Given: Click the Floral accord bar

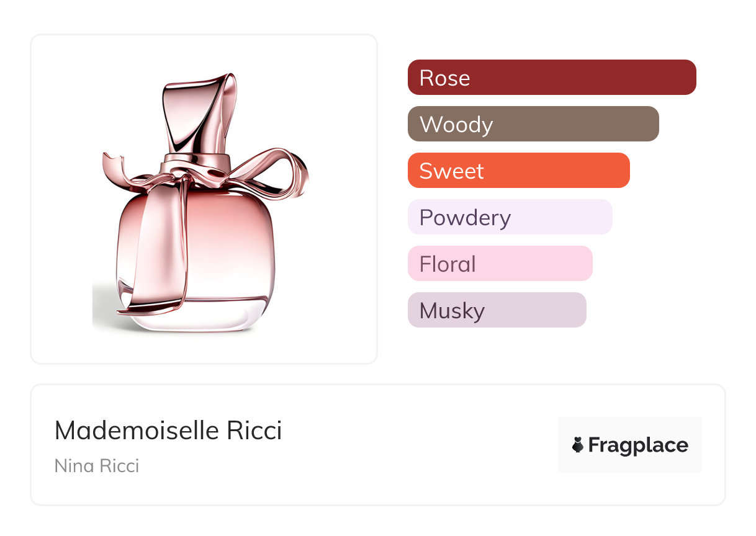Looking at the screenshot, I should click(x=500, y=264).
